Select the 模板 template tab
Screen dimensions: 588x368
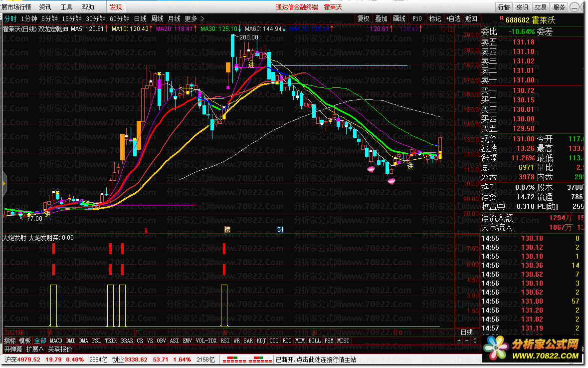(x=25, y=341)
